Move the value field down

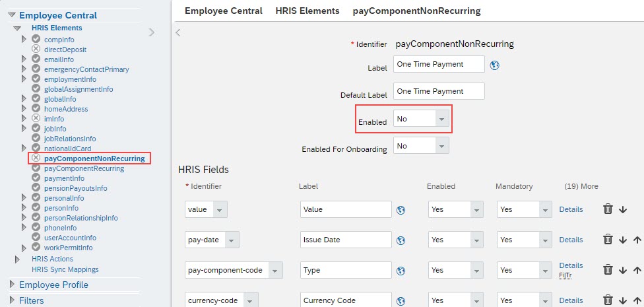tap(623, 209)
